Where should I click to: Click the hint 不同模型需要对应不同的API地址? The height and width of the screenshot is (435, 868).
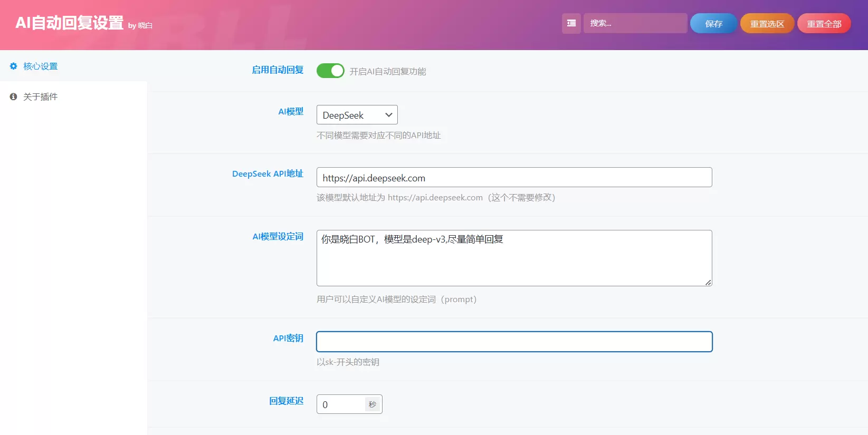[378, 136]
